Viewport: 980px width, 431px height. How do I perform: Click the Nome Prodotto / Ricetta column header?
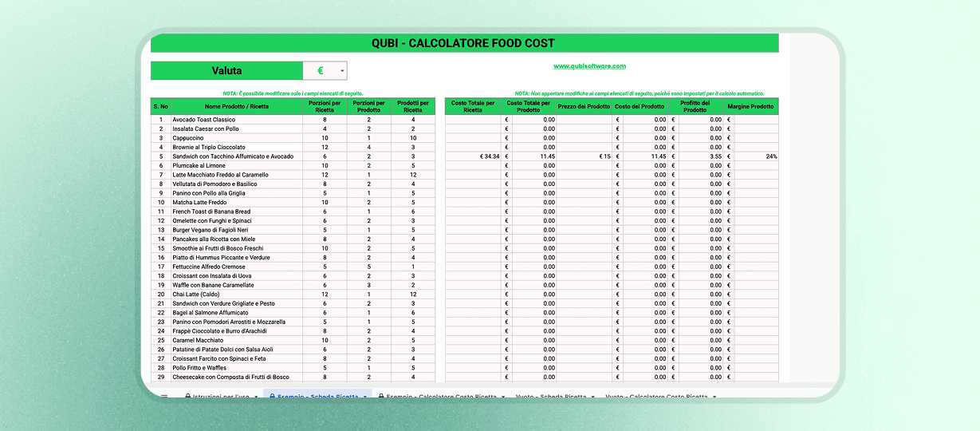pyautogui.click(x=236, y=106)
